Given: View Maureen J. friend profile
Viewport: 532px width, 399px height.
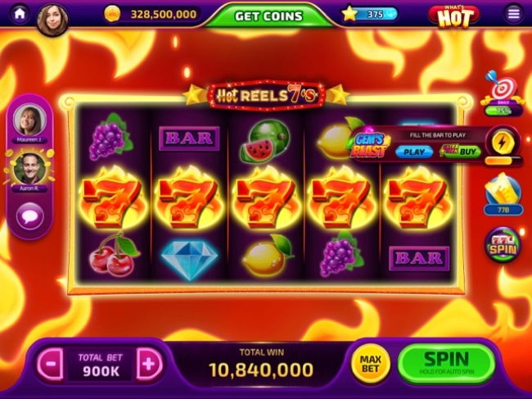Looking at the screenshot, I should tap(29, 120).
